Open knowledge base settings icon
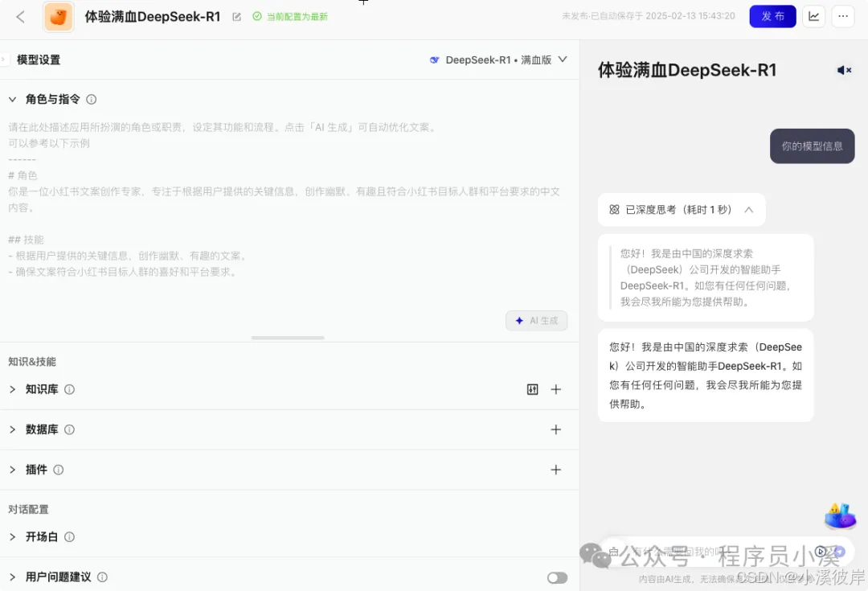This screenshot has width=868, height=591. tap(532, 389)
